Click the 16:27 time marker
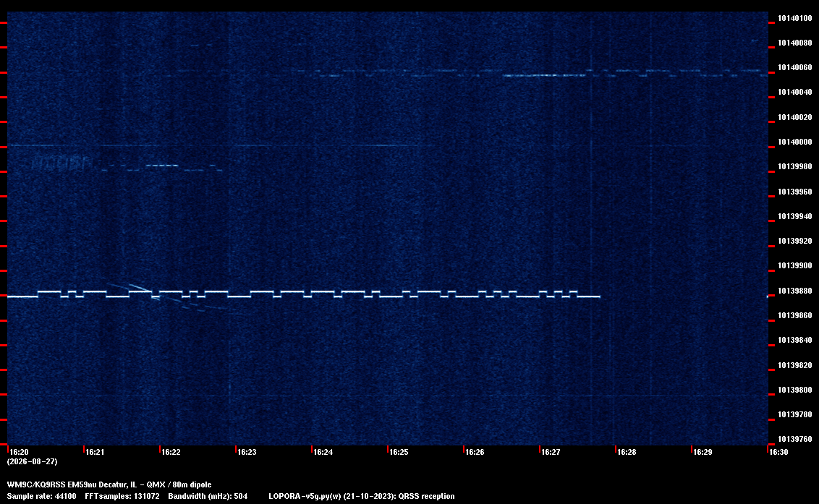Image resolution: width=819 pixels, height=504 pixels. (x=551, y=452)
